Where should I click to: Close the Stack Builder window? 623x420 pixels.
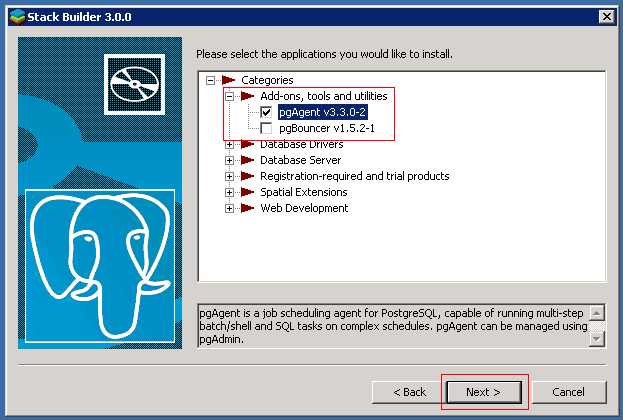[607, 17]
